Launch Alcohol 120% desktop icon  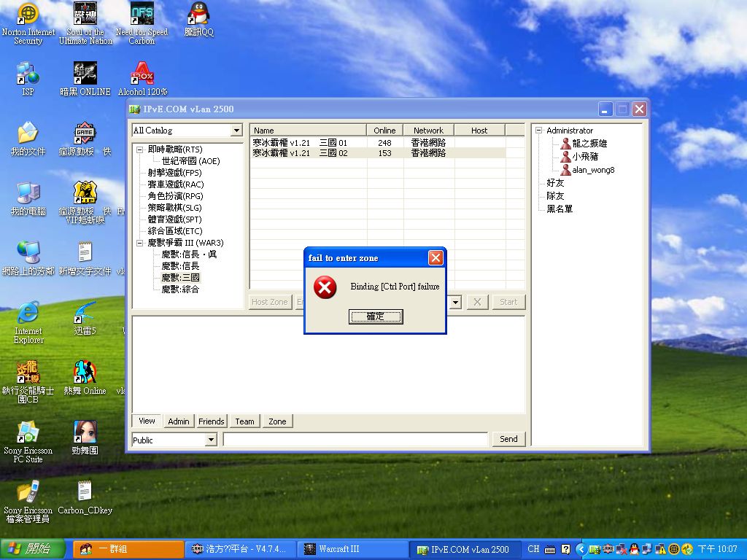142,74
